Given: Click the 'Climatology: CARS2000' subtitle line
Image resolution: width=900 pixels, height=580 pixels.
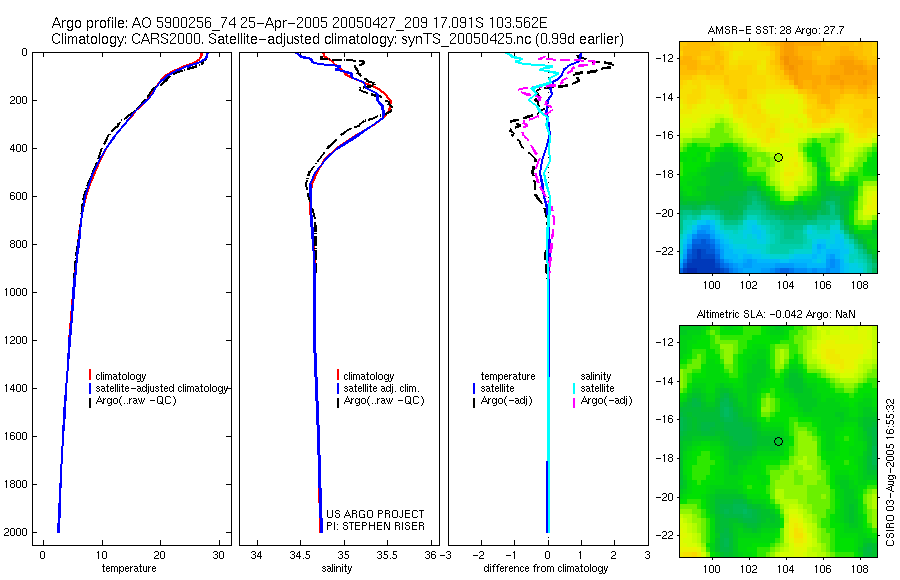Looking at the screenshot, I should pyautogui.click(x=338, y=40).
